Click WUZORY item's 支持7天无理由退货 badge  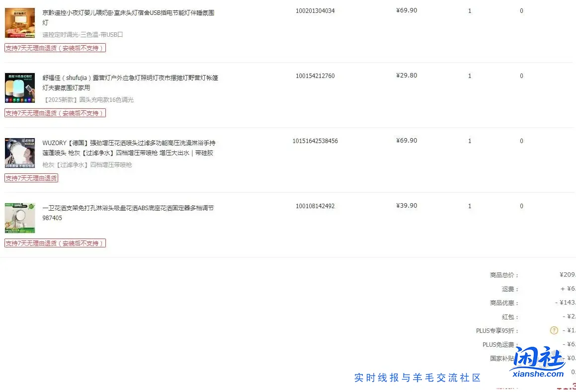coord(31,177)
